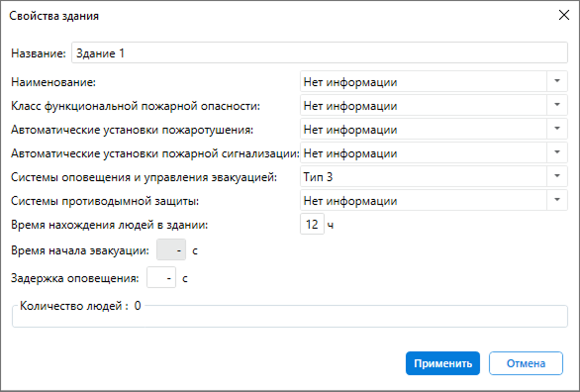Click the Время начала эвакуации label
This screenshot has width=580, height=392.
[x=80, y=250]
